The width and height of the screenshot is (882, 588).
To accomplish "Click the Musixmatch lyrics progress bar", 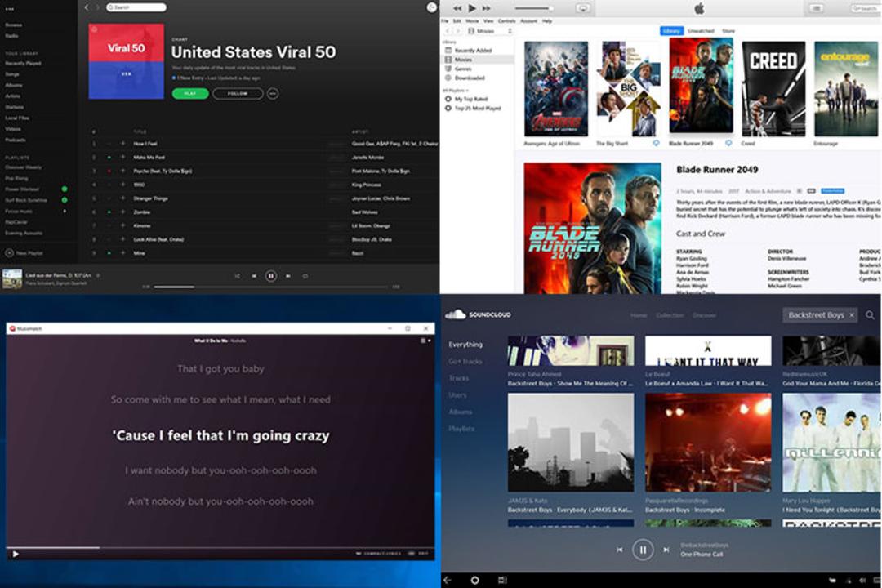I will coord(220,547).
